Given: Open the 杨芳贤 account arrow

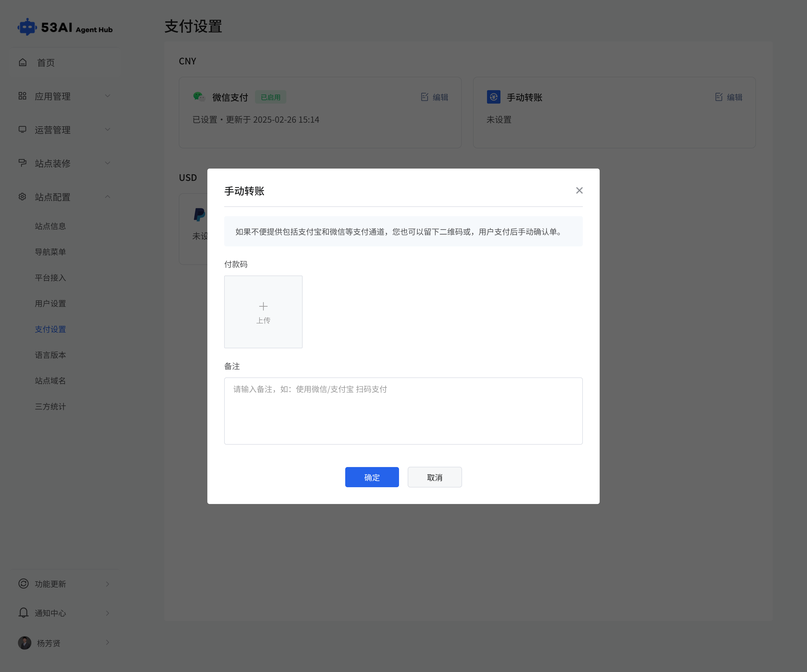Looking at the screenshot, I should tap(108, 642).
